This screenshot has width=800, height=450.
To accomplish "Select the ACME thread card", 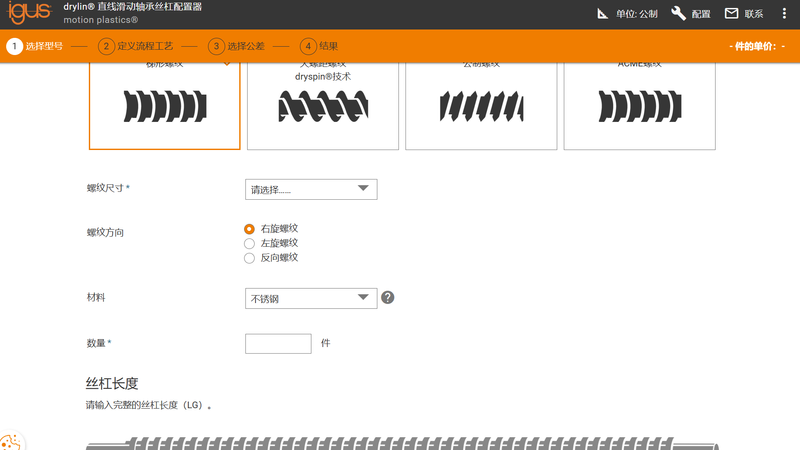I will coord(639,106).
